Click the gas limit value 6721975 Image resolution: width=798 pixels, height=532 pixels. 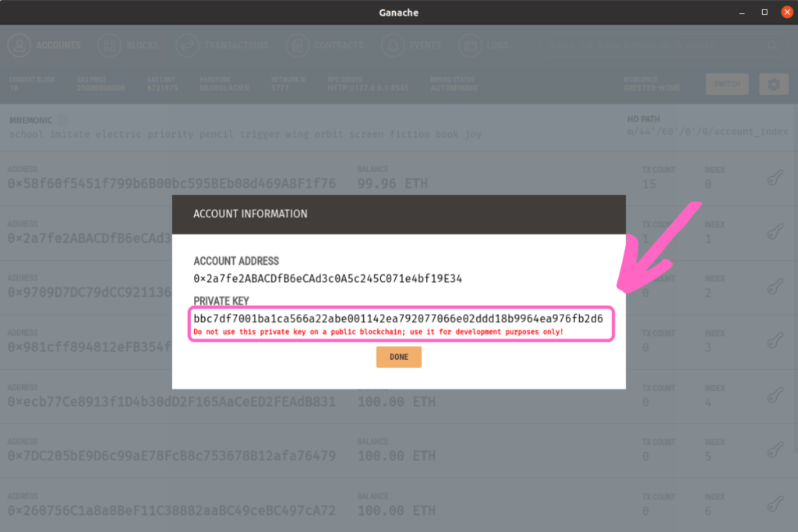click(162, 88)
